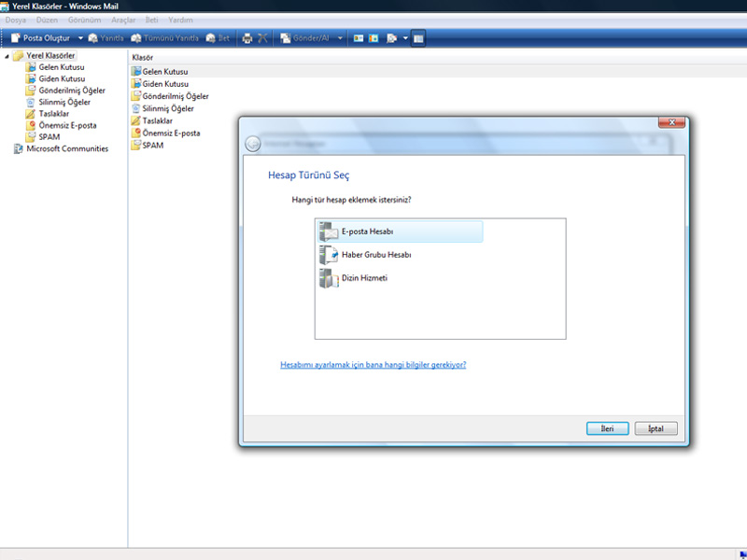Image resolution: width=747 pixels, height=560 pixels.
Task: Open the Yardım menu
Action: (x=180, y=20)
